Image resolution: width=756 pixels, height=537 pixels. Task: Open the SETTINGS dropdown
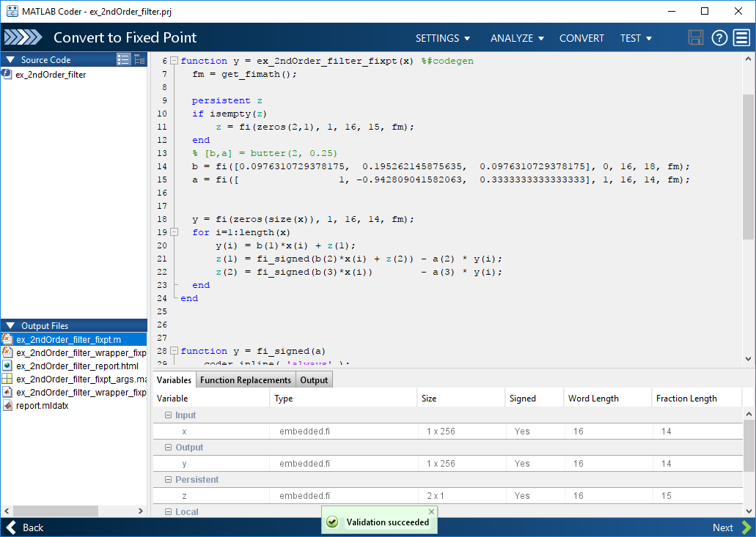click(x=442, y=38)
